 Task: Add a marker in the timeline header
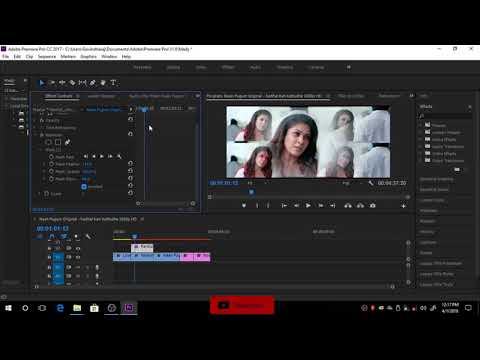(76, 236)
